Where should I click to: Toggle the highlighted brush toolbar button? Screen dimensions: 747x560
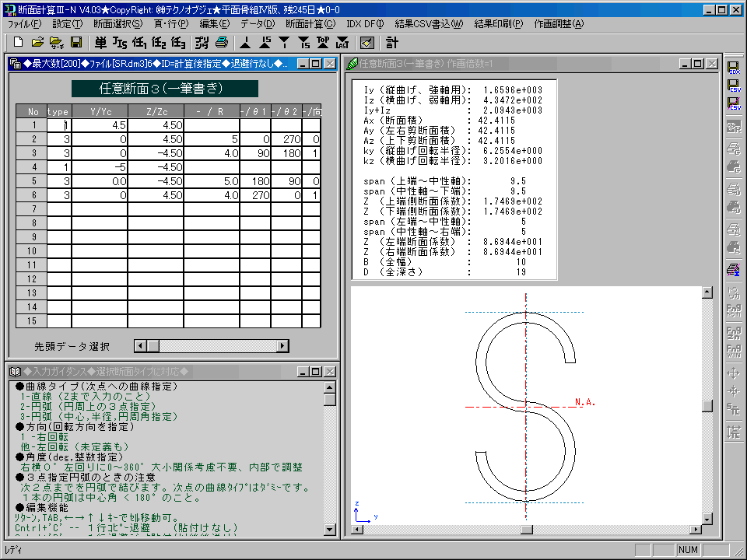[366, 42]
